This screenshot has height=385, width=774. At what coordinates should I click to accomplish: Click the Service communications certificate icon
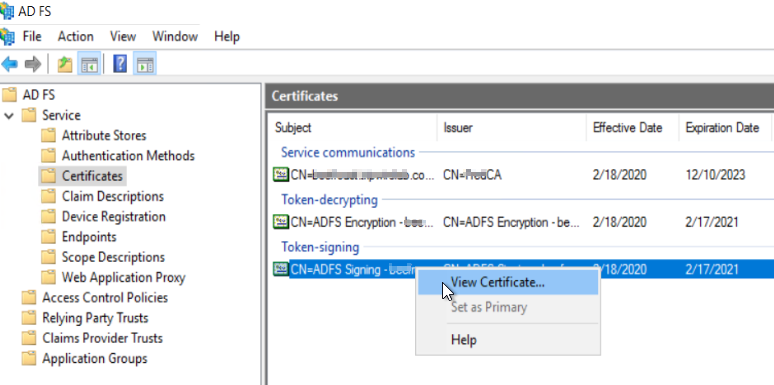pos(281,174)
